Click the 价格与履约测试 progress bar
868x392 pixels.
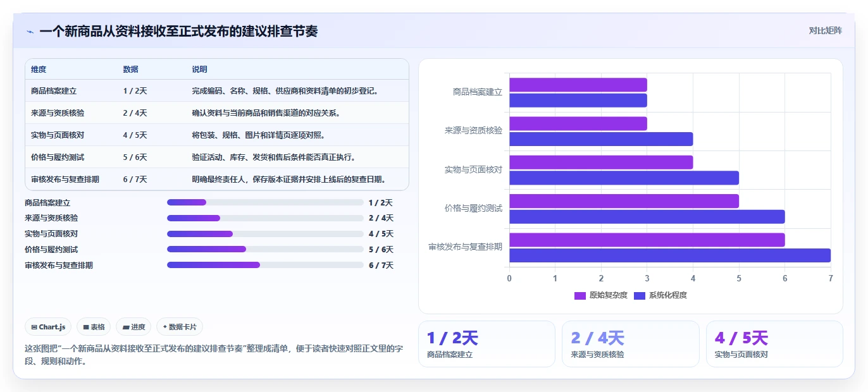[265, 249]
